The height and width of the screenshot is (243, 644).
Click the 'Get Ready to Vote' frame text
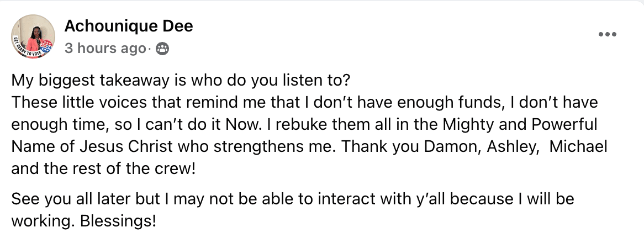click(x=25, y=49)
